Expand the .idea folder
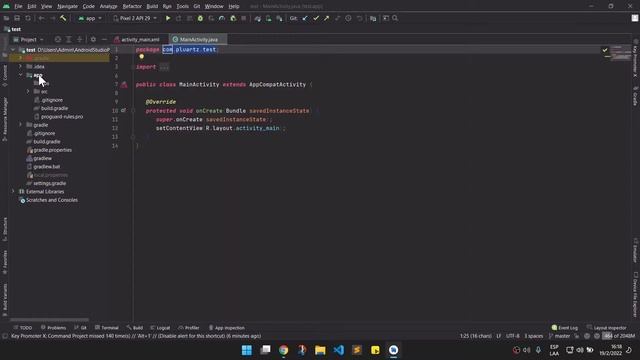 (20, 67)
